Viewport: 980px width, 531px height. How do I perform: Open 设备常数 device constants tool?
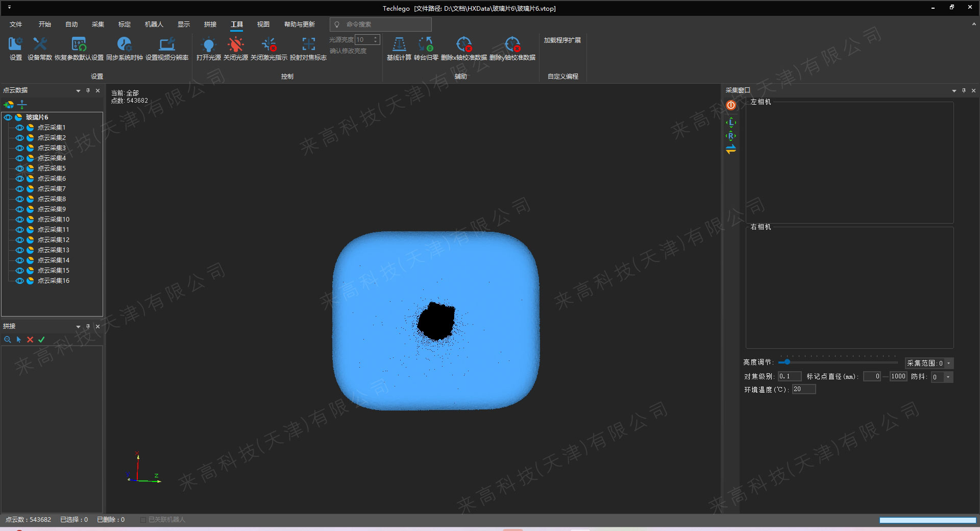[x=40, y=45]
